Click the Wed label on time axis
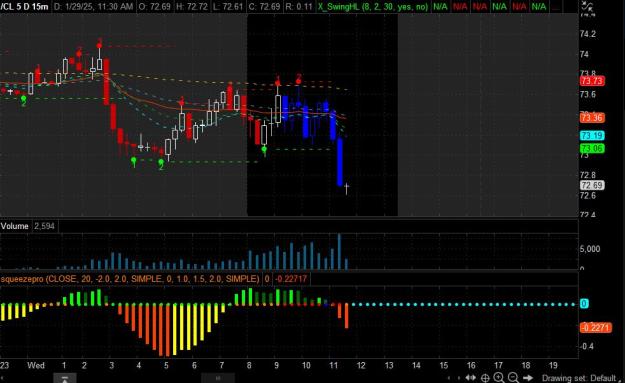 coord(35,365)
